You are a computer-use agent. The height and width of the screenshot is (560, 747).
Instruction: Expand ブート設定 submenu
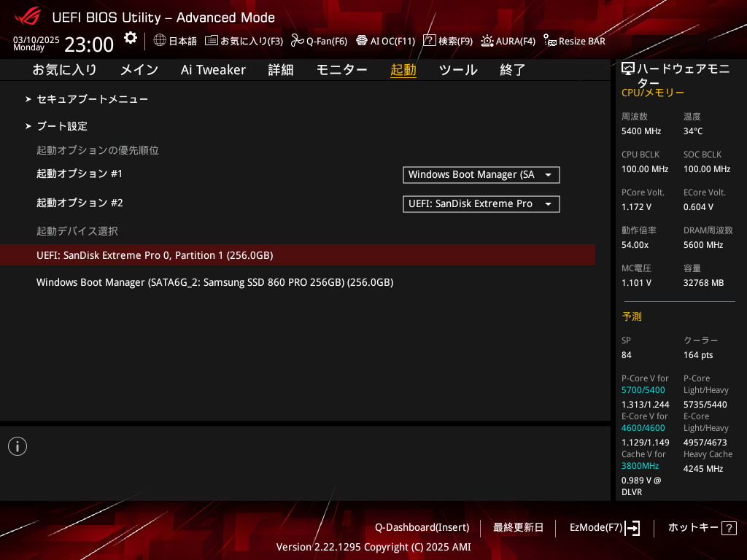(62, 126)
